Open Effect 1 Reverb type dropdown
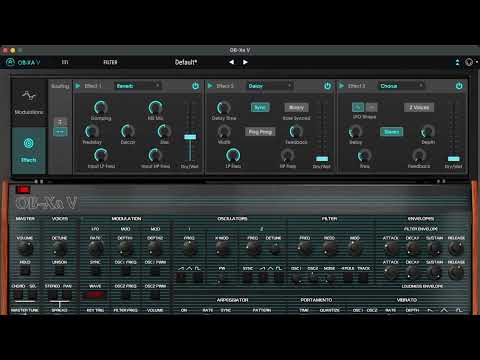The height and width of the screenshot is (360, 480). point(138,86)
